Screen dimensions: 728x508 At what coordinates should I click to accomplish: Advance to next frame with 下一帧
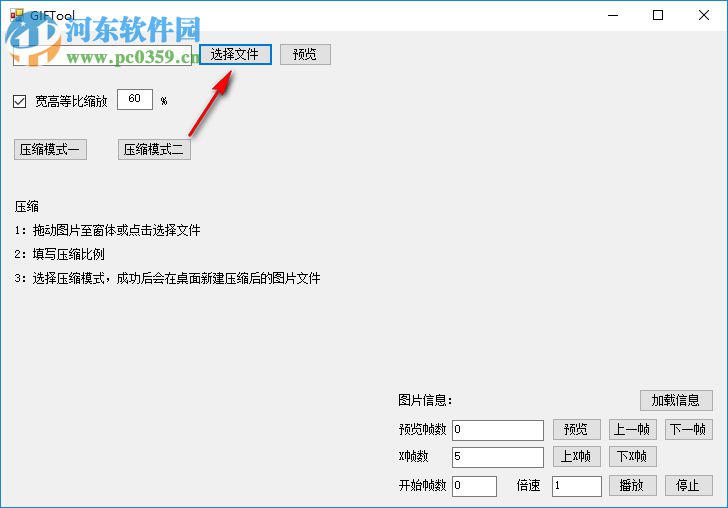click(689, 430)
